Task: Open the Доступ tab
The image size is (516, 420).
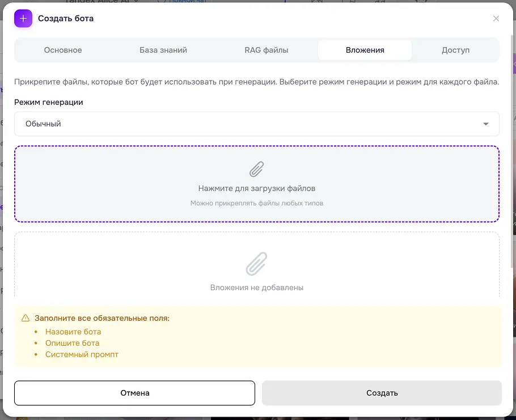Action: click(455, 50)
